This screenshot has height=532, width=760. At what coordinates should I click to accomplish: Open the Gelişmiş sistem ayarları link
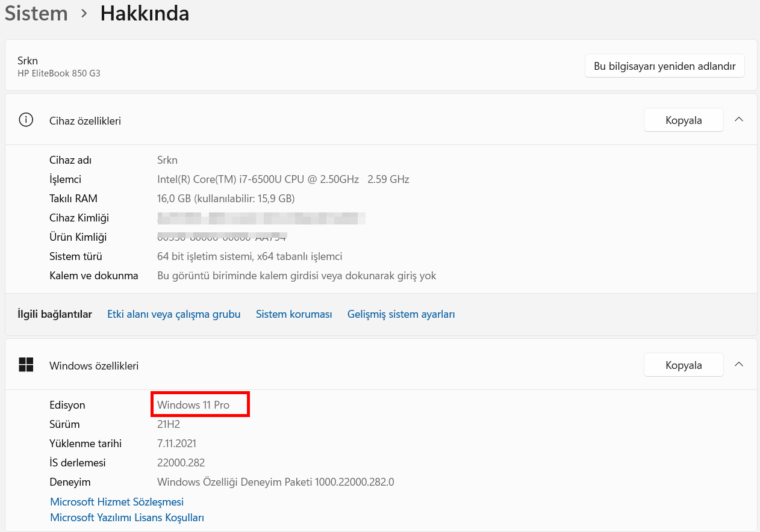click(401, 314)
